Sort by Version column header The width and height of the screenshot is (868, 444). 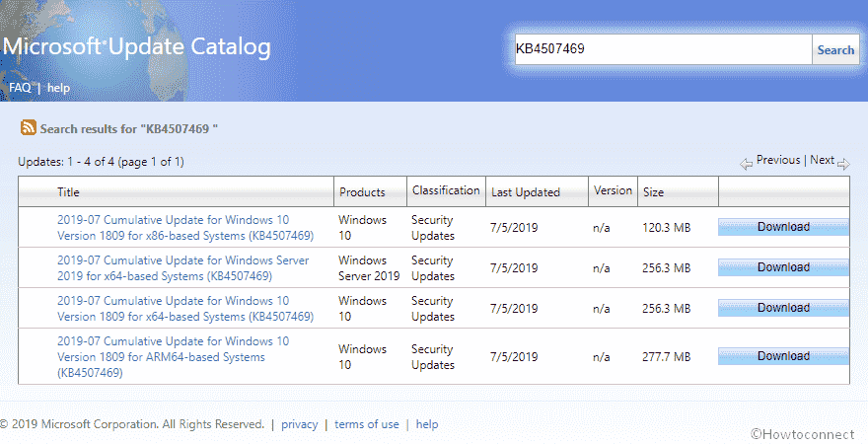(613, 189)
